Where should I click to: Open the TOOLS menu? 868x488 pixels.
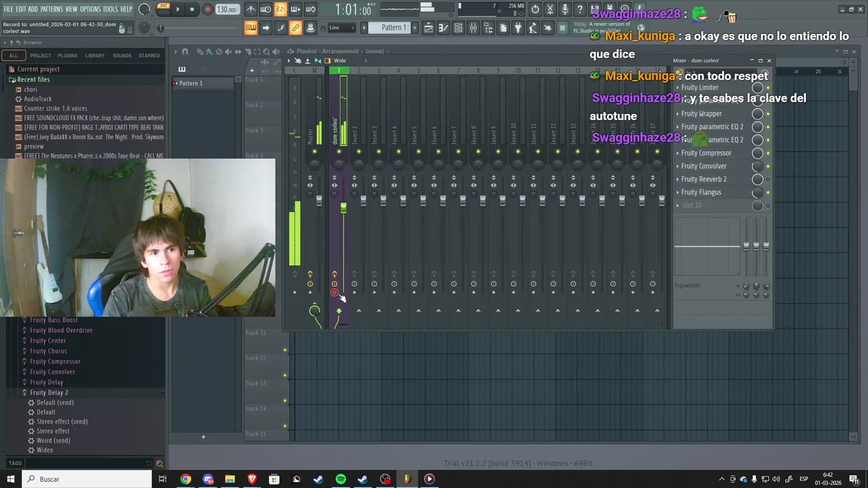(111, 9)
